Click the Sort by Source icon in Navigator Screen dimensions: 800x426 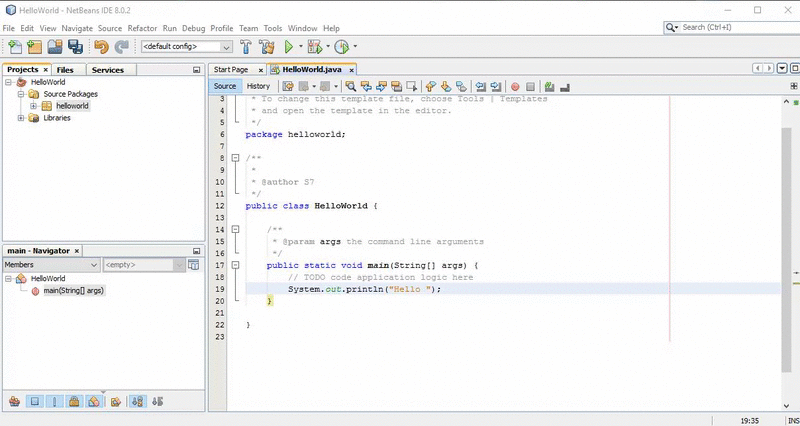pos(157,402)
